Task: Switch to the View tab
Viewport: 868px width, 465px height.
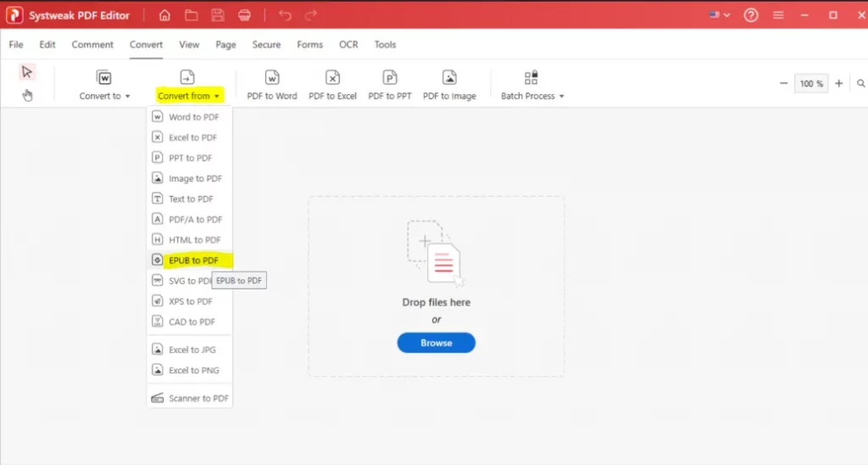Action: pyautogui.click(x=189, y=44)
